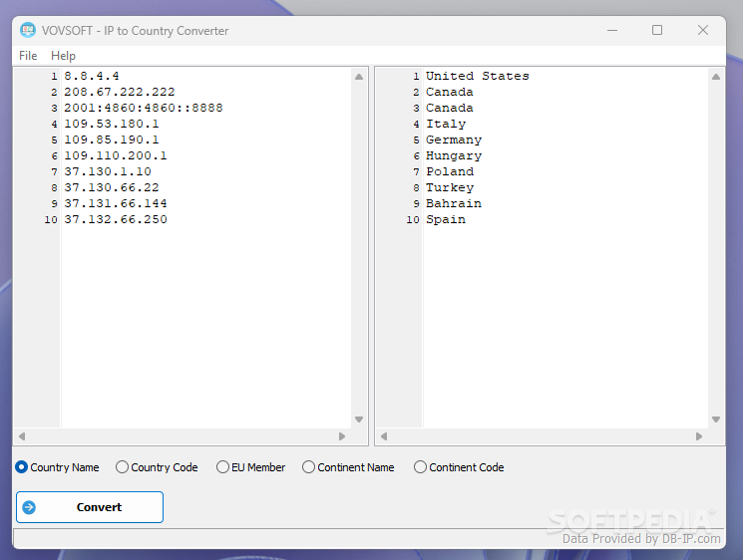Screen dimensions: 743x560
Task: Click the 'Data Provided by DB-IP.com' status text
Action: click(x=641, y=539)
